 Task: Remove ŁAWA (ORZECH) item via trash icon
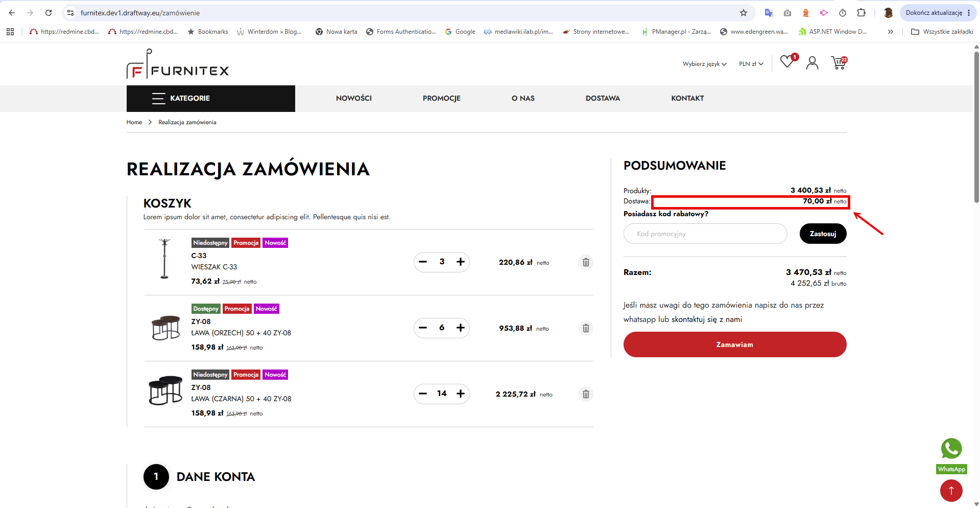[586, 328]
